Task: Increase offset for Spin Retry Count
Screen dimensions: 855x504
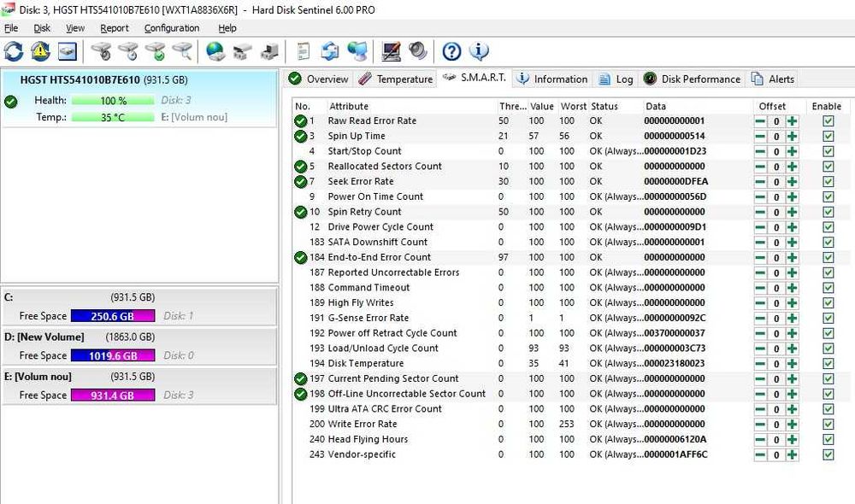Action: pos(793,212)
